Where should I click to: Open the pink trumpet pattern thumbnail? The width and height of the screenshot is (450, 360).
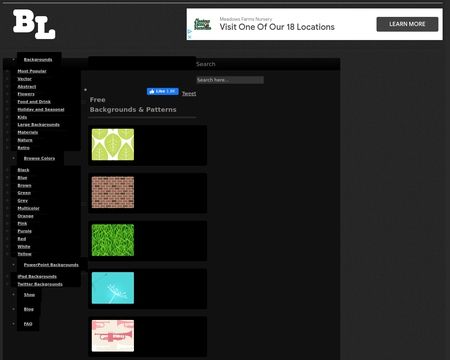(113, 336)
